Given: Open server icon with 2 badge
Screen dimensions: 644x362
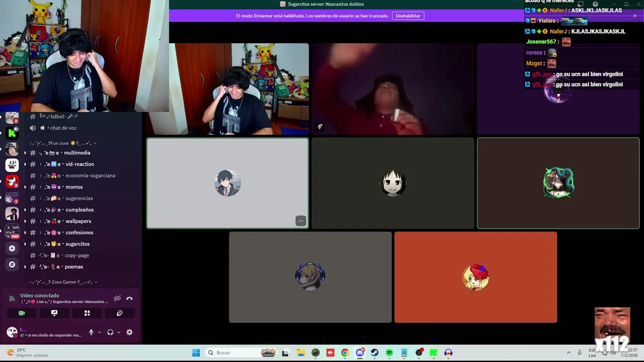Looking at the screenshot, I should point(12,118).
